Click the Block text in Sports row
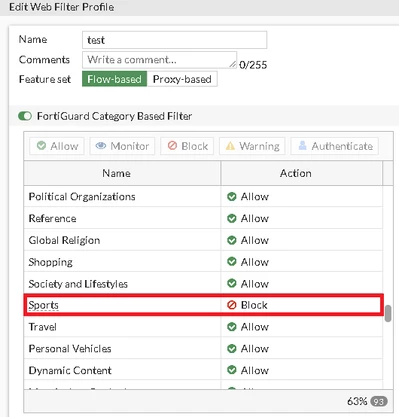The width and height of the screenshot is (399, 417). [254, 305]
